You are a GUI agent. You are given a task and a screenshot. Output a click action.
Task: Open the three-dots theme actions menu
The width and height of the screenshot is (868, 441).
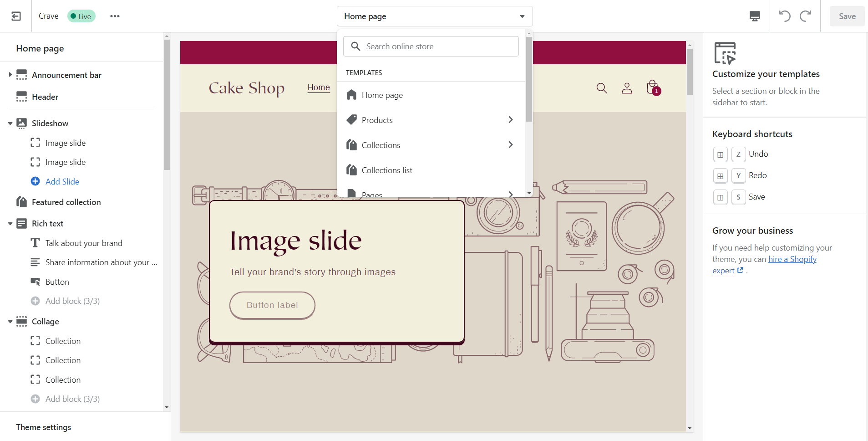(x=115, y=16)
